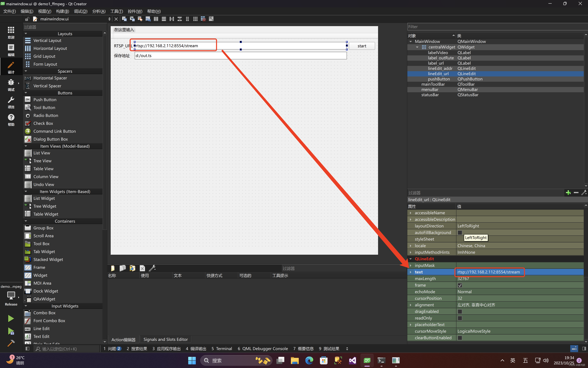Screen dimensions: 588x368
Task: Switch to Debug (调试) mode sidebar icon
Action: pyautogui.click(x=11, y=85)
